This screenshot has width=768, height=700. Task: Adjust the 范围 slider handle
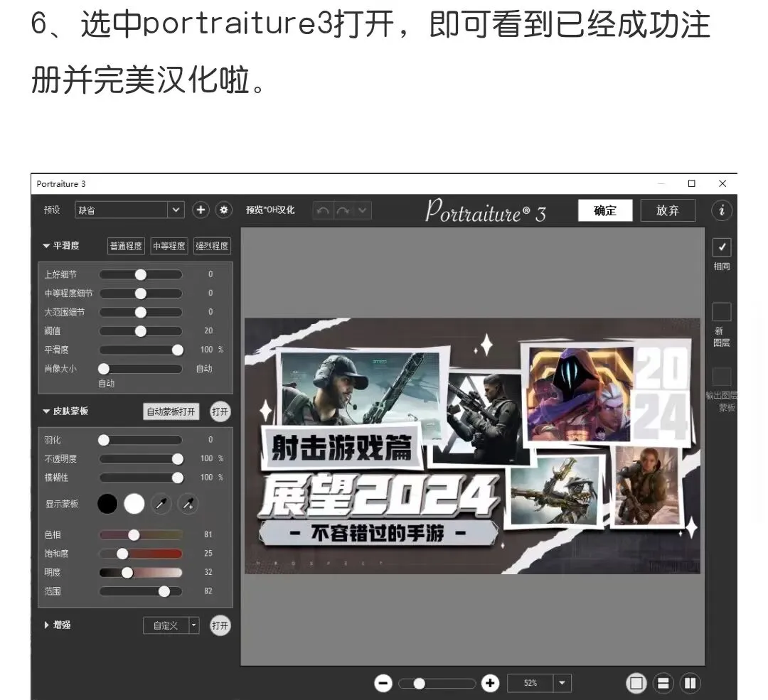[x=164, y=591]
